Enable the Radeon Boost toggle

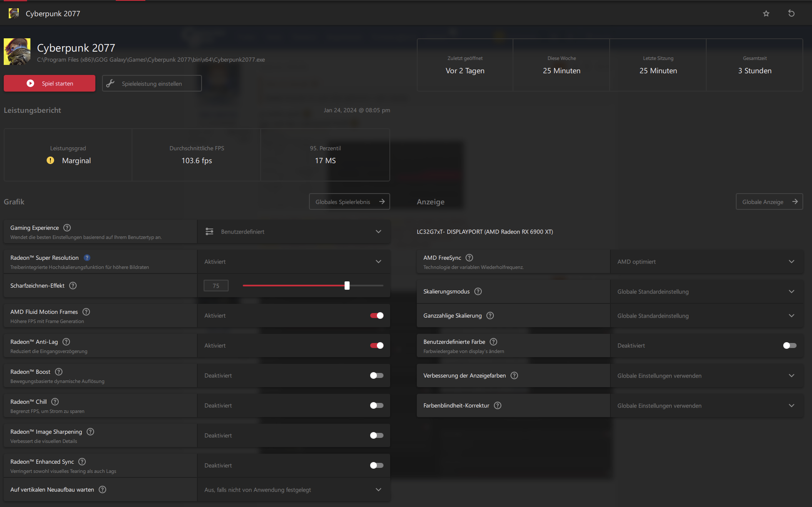376,375
